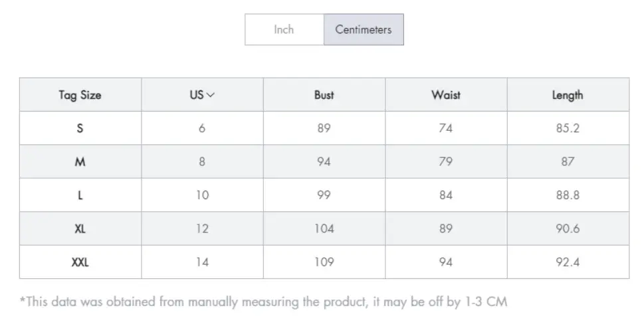Click the US size 6 cell
644x334 pixels.
(202, 128)
